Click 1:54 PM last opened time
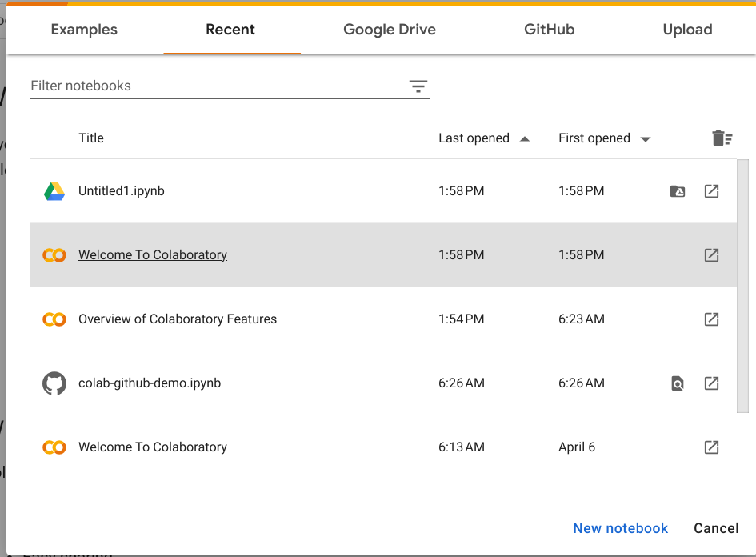 [x=462, y=319]
